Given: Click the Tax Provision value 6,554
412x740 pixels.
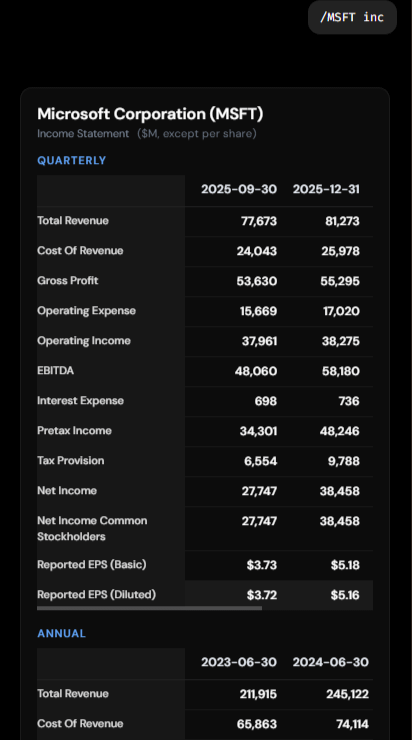Looking at the screenshot, I should (261, 461).
